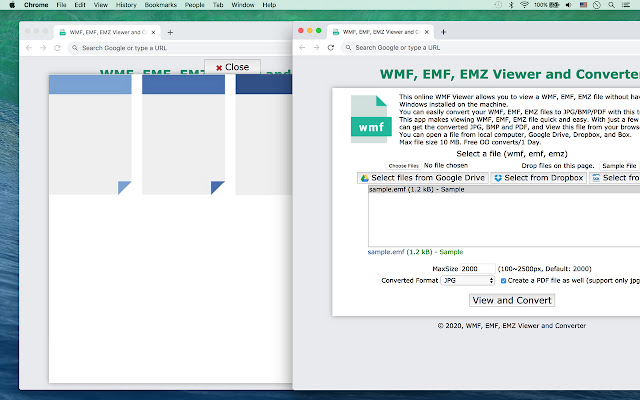This screenshot has width=640, height=400.
Task: Open the People menu
Action: [x=194, y=5]
